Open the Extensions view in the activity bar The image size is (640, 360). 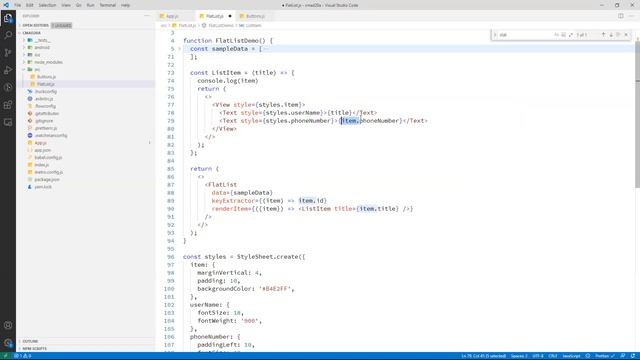8,105
